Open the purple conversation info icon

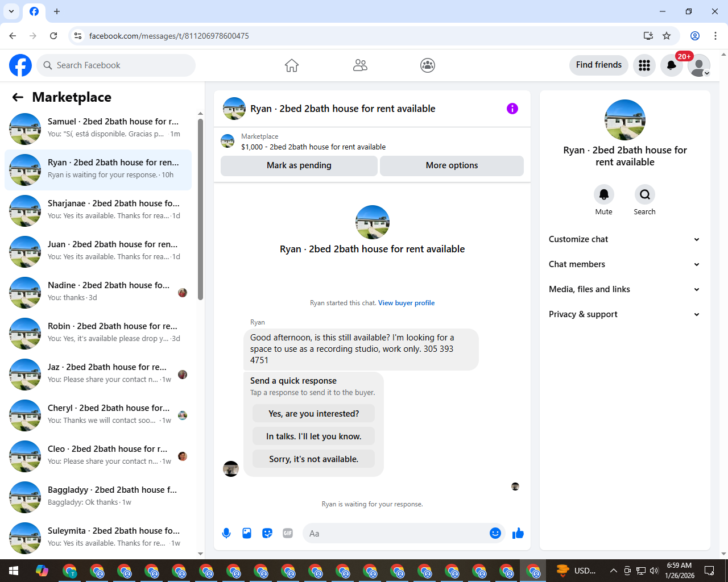coord(512,109)
